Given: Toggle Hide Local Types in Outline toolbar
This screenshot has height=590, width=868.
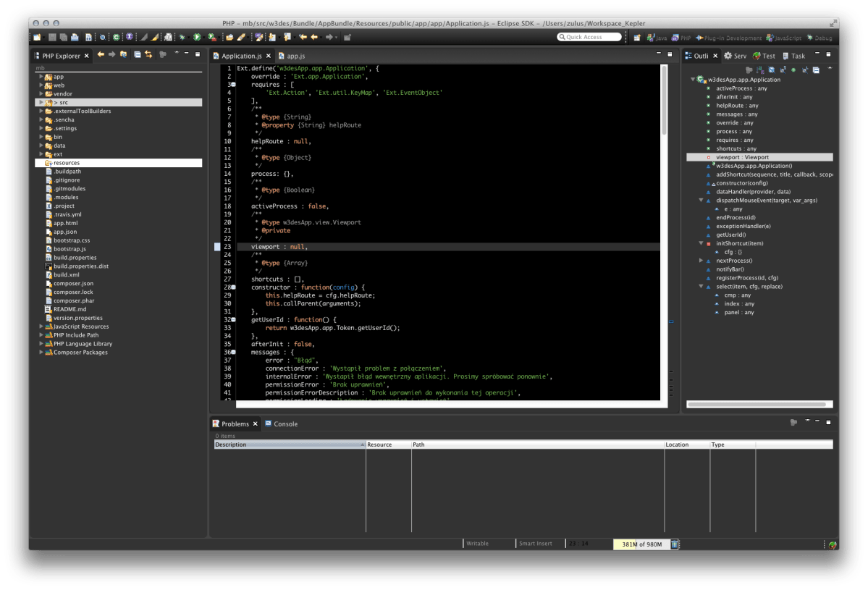Looking at the screenshot, I should tap(805, 70).
